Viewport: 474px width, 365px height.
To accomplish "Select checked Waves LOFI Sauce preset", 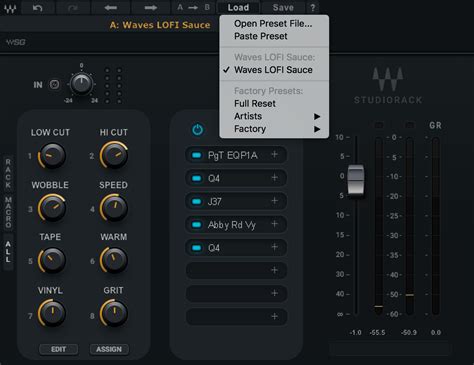I will 274,70.
